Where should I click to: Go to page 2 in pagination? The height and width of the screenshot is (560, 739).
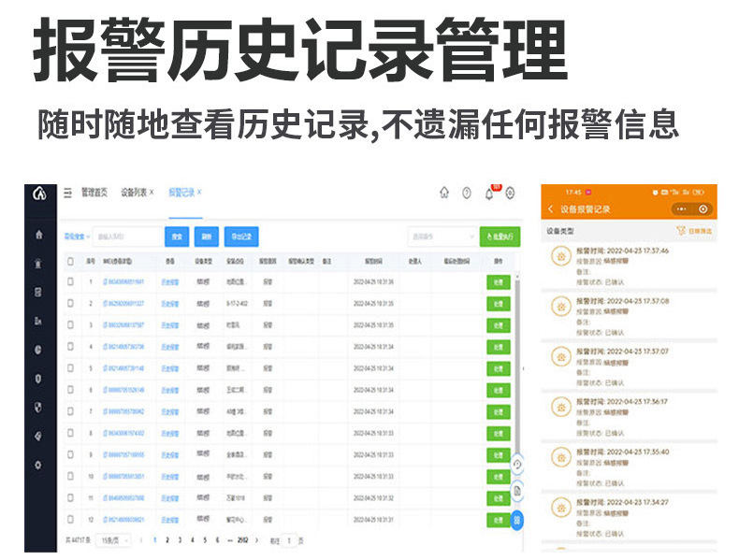(167, 540)
